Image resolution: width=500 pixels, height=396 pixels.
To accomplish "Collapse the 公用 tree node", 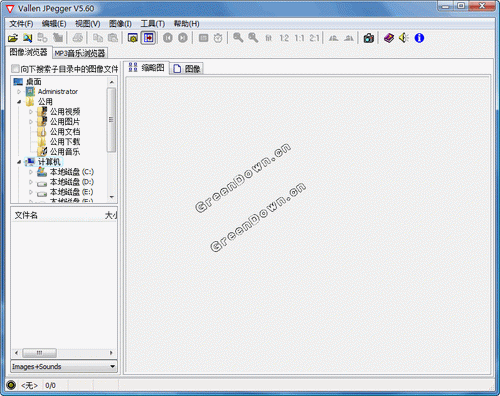I will 19,101.
